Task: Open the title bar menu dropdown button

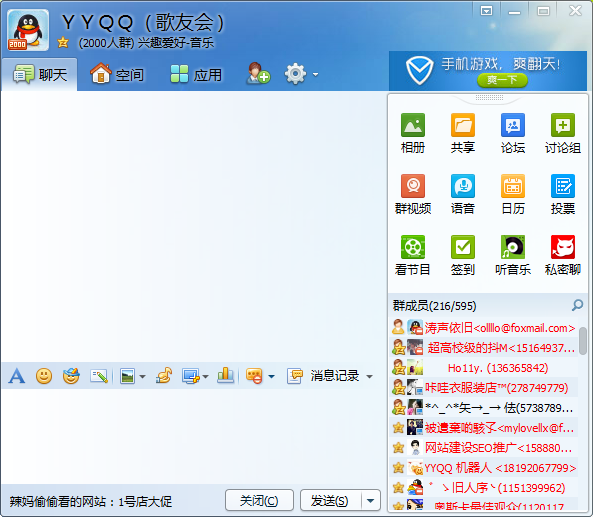Action: (x=486, y=11)
